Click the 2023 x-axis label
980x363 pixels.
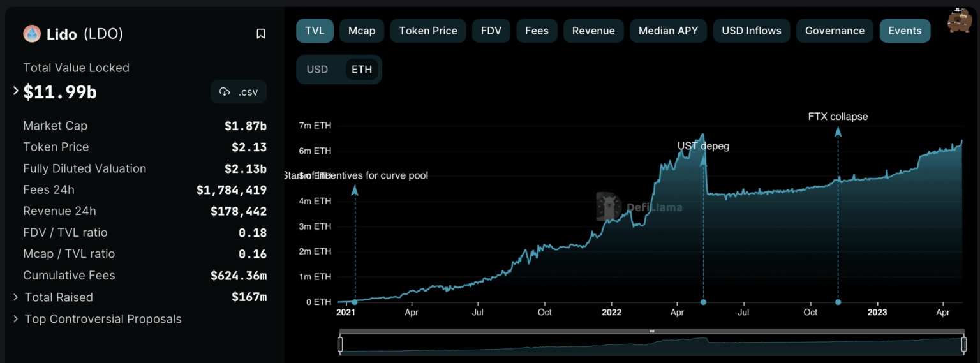[877, 313]
